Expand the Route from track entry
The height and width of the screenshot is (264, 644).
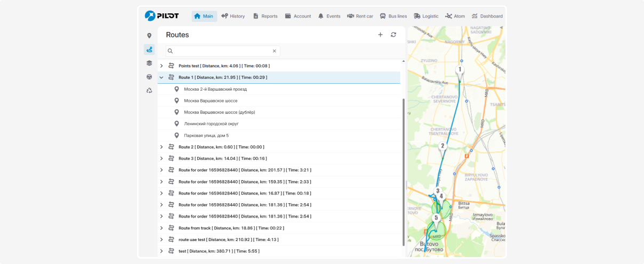(162, 228)
